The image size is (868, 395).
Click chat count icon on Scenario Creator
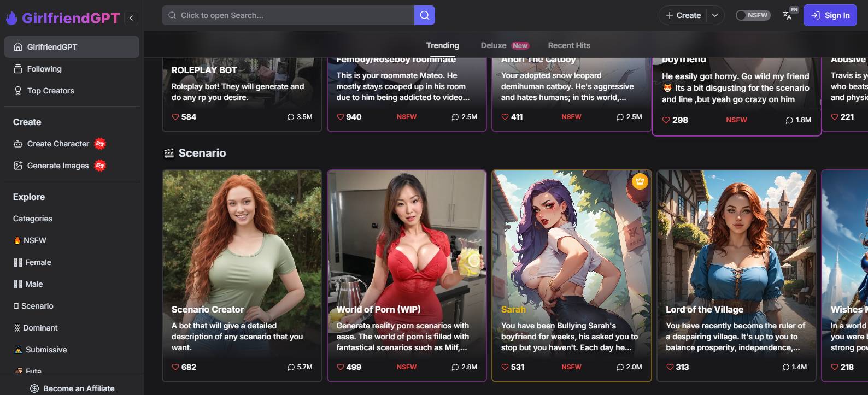[291, 367]
